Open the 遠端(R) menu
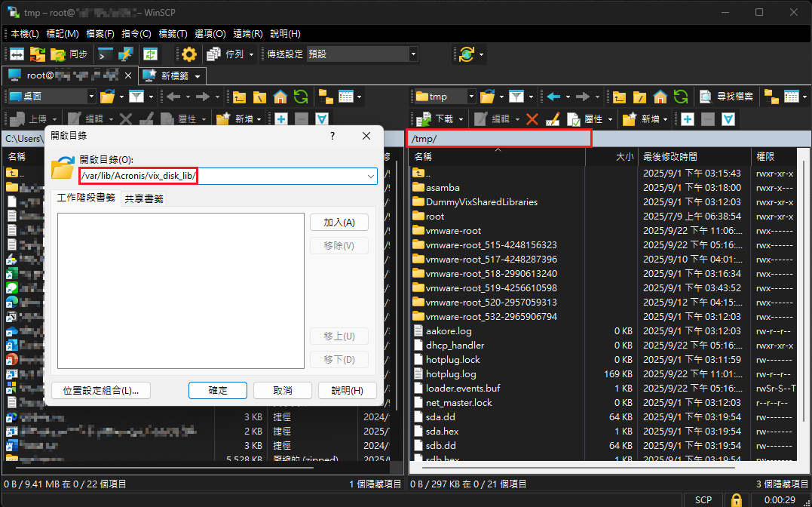The height and width of the screenshot is (507, 812). [x=248, y=34]
